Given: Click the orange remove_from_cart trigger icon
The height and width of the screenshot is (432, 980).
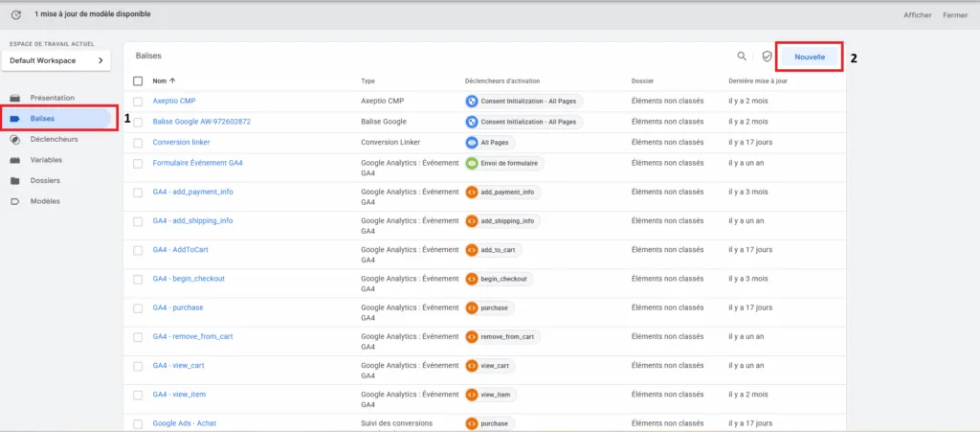Looking at the screenshot, I should (472, 336).
